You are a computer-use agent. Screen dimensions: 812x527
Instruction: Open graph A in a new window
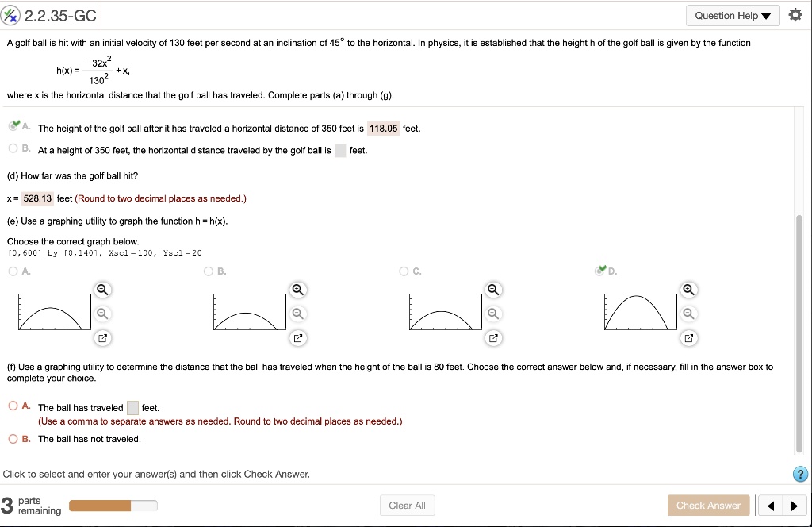pos(102,339)
